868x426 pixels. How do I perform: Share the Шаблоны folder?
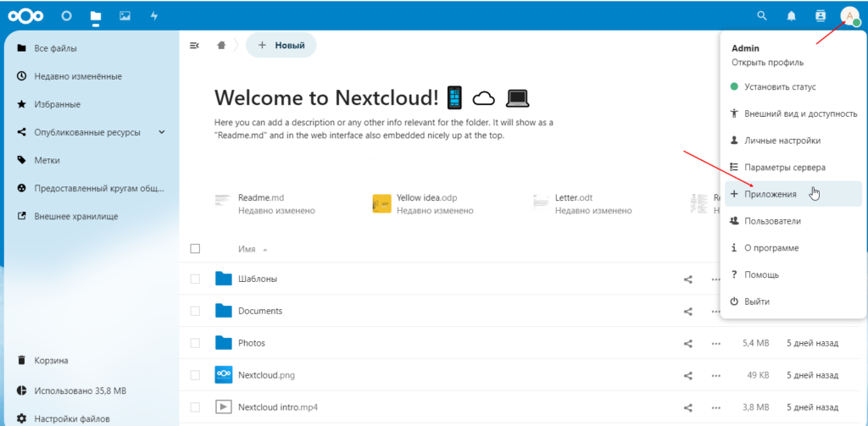point(688,279)
